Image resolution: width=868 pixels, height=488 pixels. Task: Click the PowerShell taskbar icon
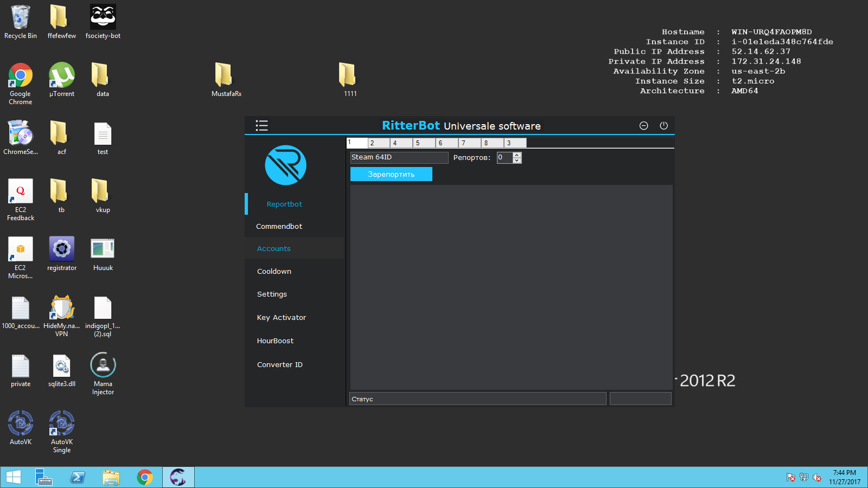point(78,477)
